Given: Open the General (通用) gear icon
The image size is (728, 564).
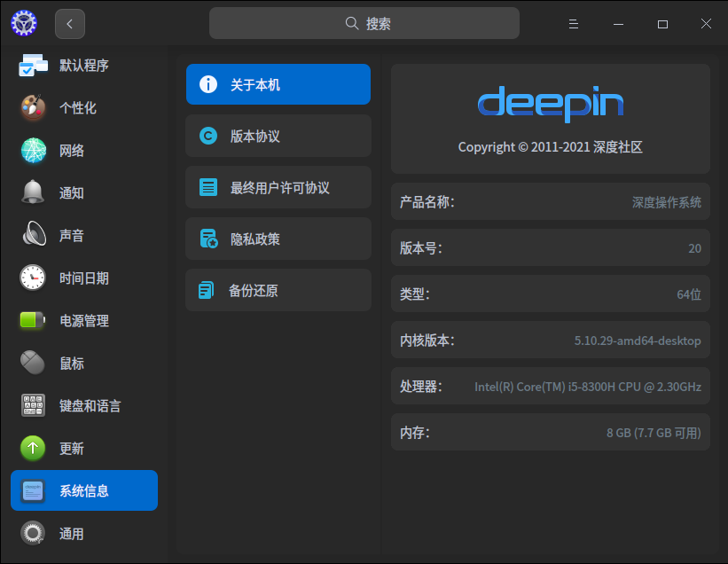Looking at the screenshot, I should coord(33,534).
